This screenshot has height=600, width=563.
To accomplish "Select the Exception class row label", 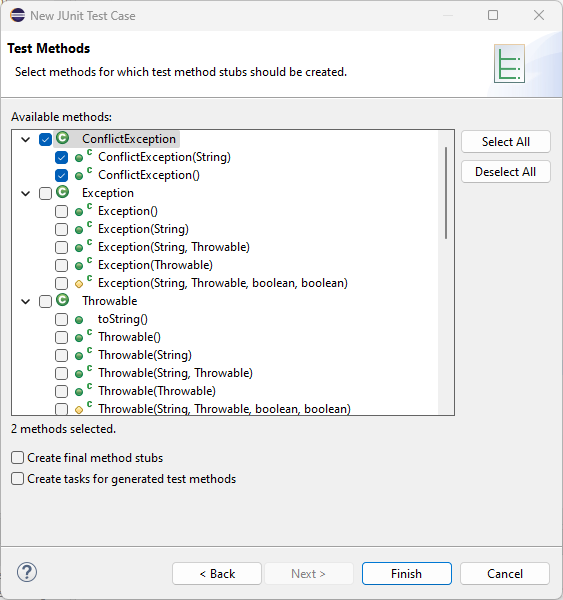I will pos(108,193).
